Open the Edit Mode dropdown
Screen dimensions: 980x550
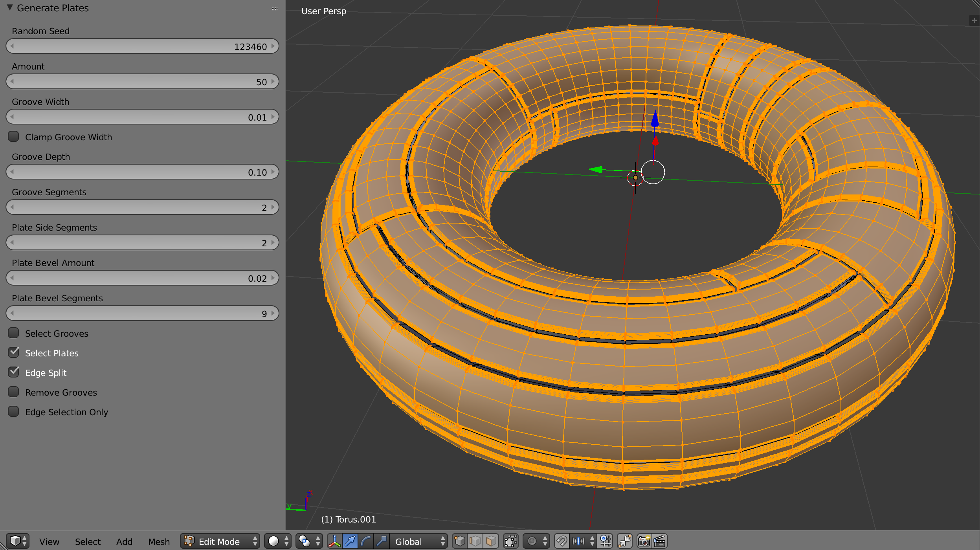[220, 541]
